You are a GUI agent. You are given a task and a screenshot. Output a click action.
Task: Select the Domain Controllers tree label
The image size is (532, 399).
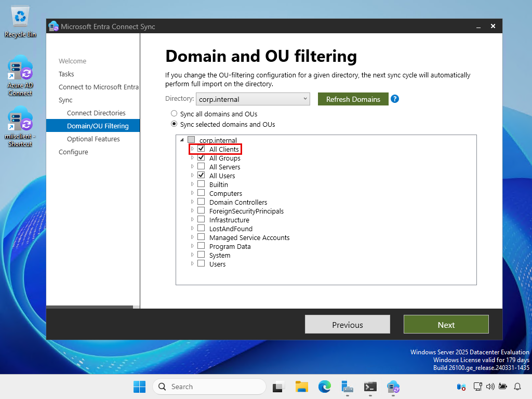pos(238,202)
